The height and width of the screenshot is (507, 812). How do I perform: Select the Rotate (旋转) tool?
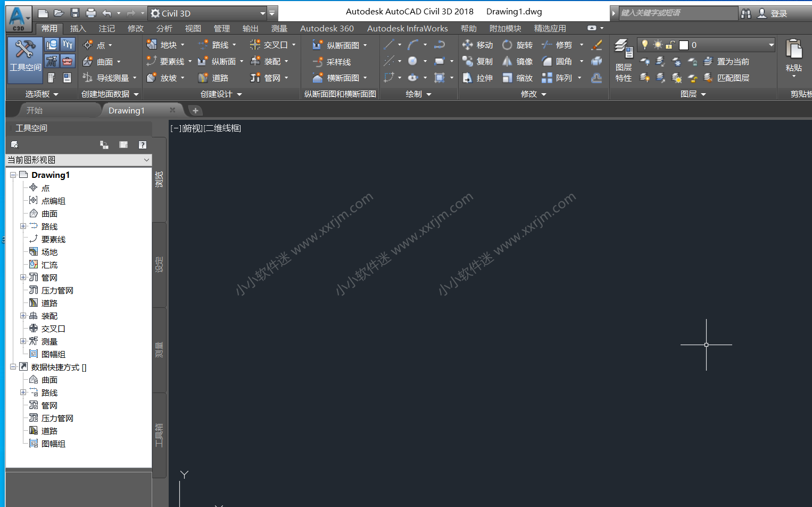(x=518, y=45)
